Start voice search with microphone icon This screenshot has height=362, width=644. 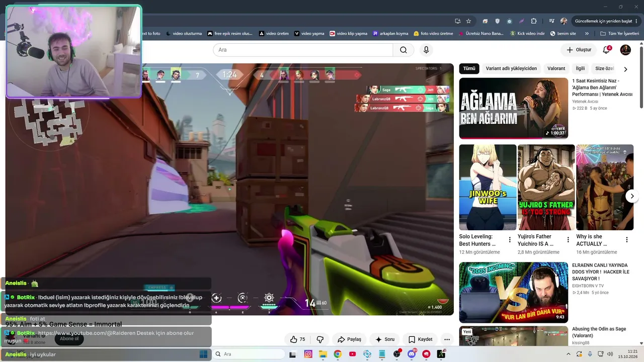click(x=426, y=50)
